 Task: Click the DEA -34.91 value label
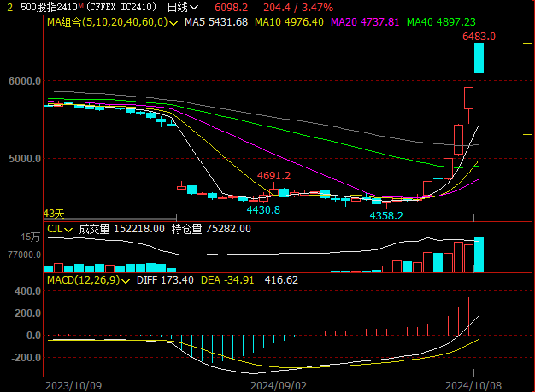[225, 280]
